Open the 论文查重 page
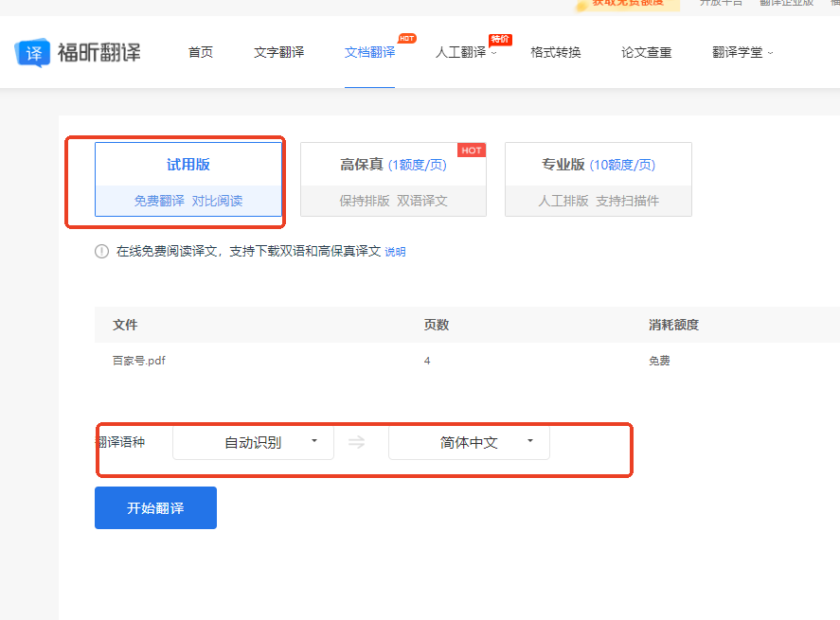Viewport: 840px width, 620px height. click(646, 52)
